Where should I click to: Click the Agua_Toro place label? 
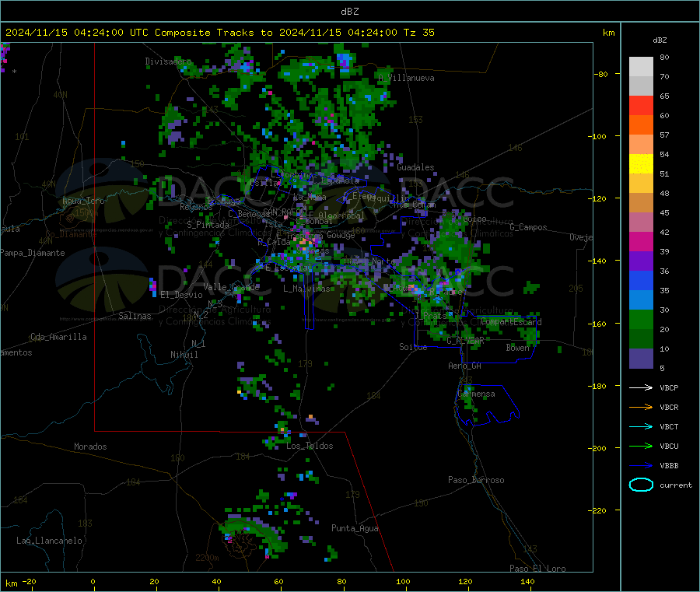point(83,201)
